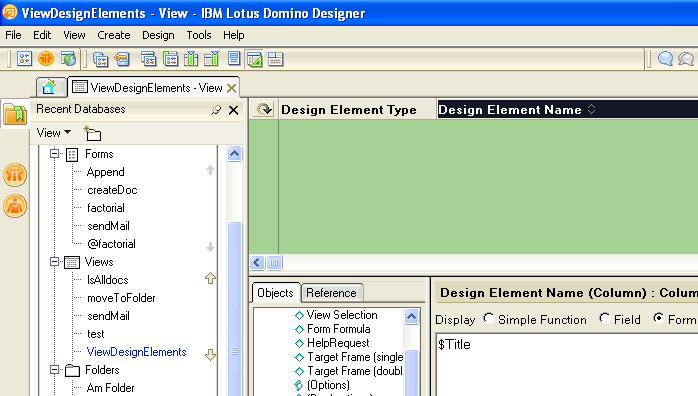Open the Create menu

[114, 35]
